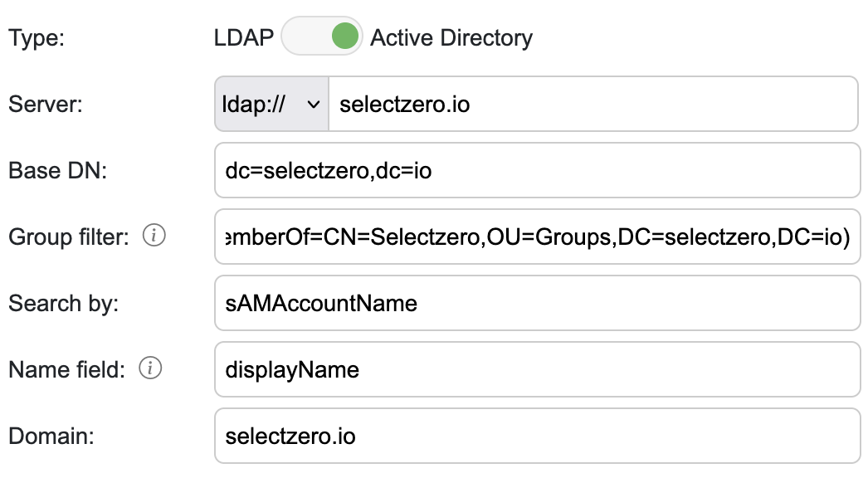
Task: Click the Name field input containing displayName
Action: click(x=536, y=369)
